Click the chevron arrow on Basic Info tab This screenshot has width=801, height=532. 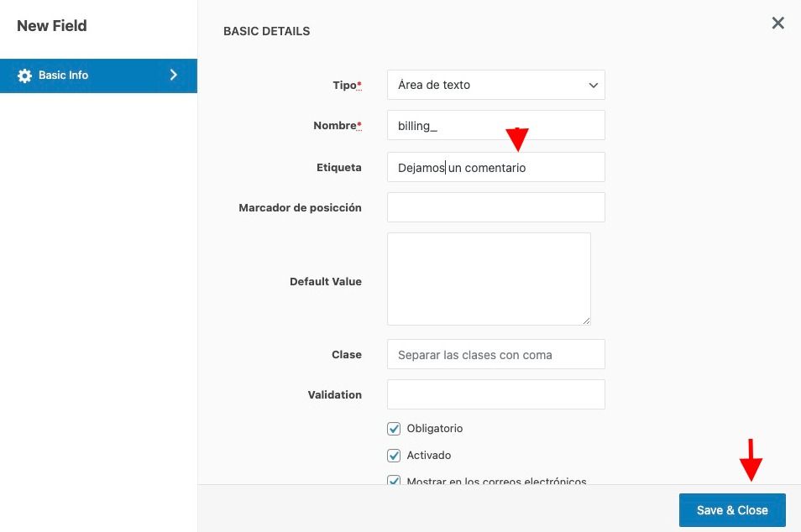[174, 75]
